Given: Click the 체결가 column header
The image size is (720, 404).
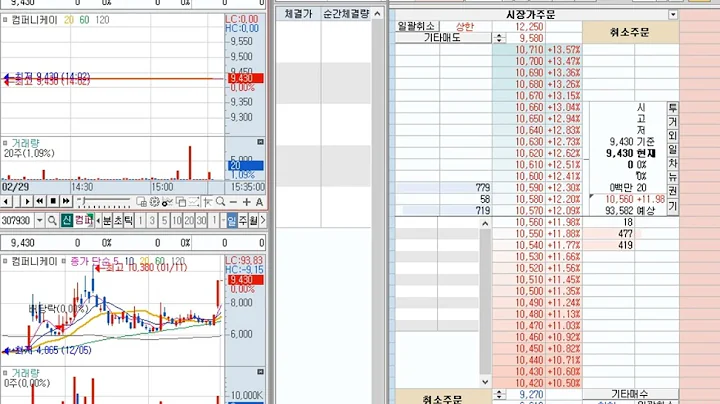Looking at the screenshot, I should pos(298,14).
